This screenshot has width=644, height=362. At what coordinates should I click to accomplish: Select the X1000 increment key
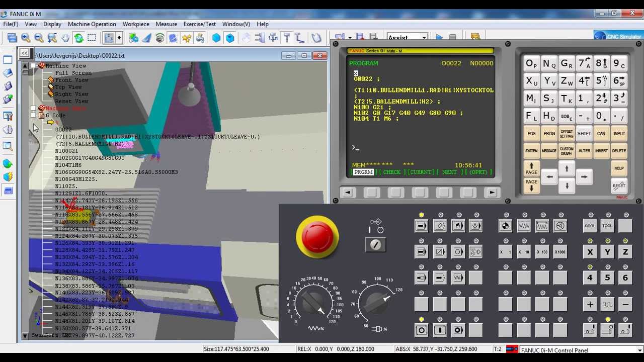pos(560,252)
